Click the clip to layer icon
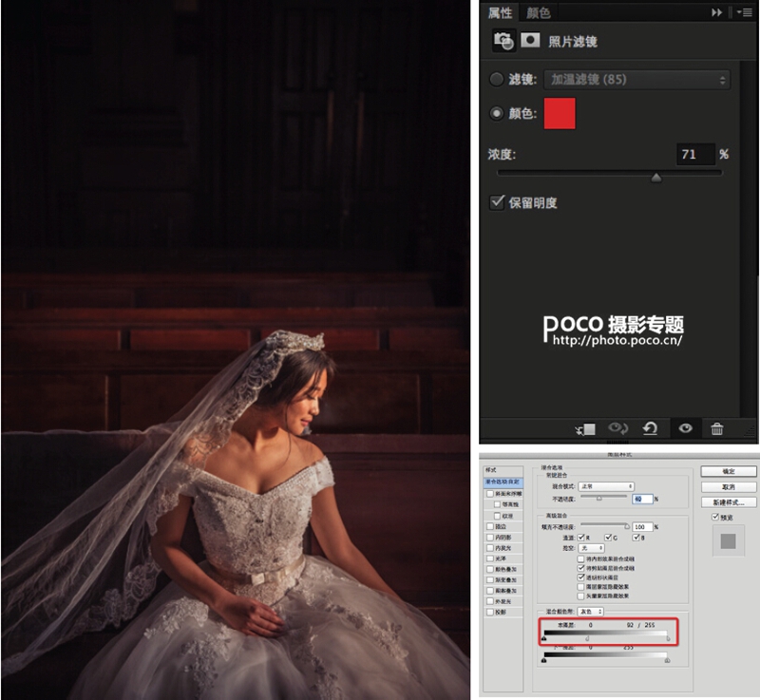The height and width of the screenshot is (700, 760). [585, 428]
